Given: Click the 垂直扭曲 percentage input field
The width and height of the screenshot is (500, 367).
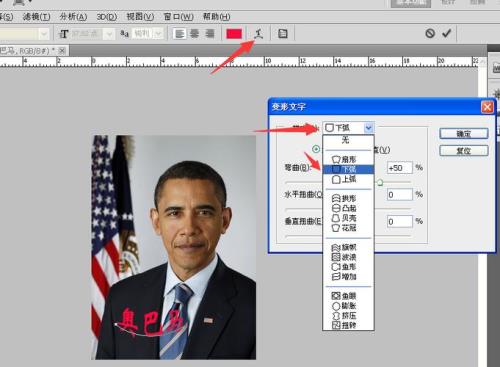Looking at the screenshot, I should (399, 221).
